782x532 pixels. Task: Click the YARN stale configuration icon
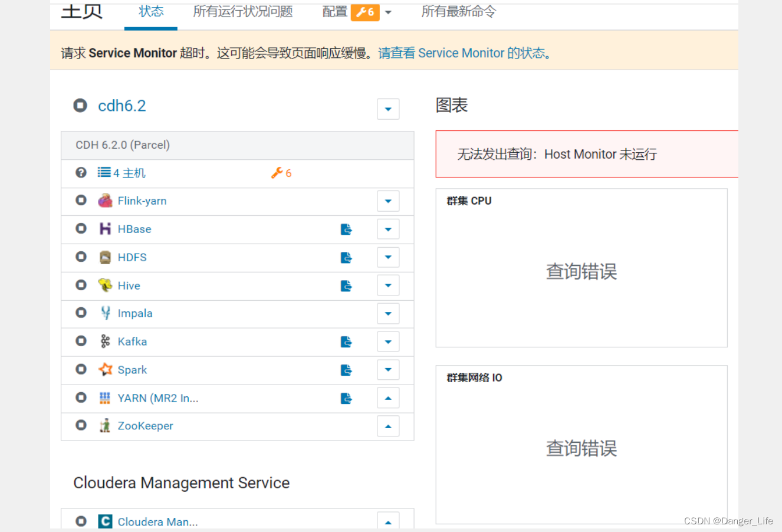(347, 399)
